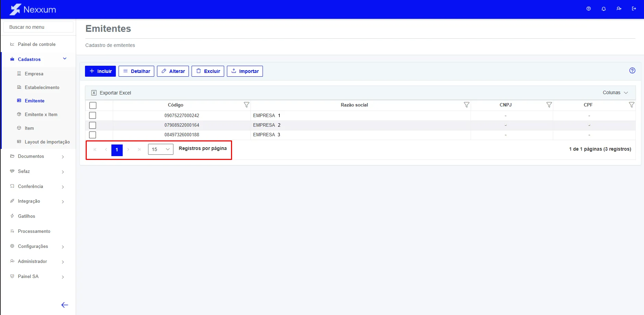Screen dimensions: 644x315
Task: Open the Colunas dropdown
Action: [615, 92]
